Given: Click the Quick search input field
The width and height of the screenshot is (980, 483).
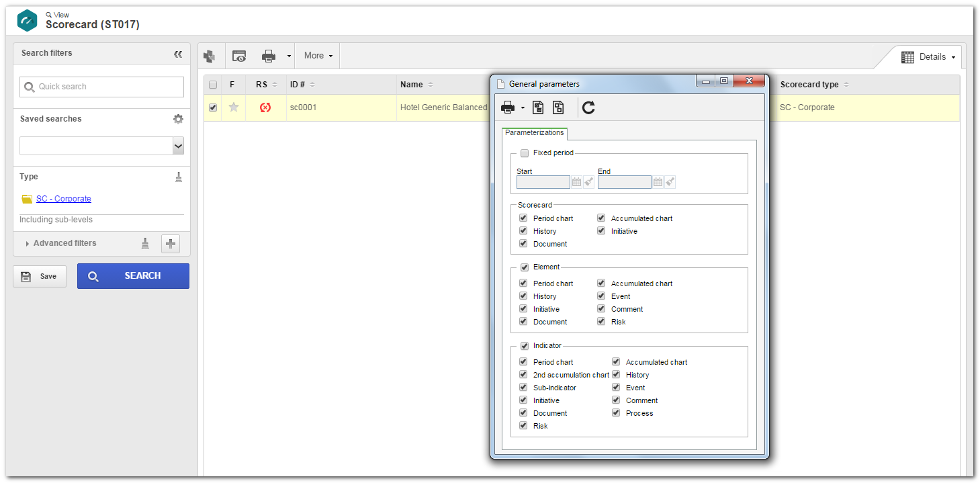Looking at the screenshot, I should click(101, 87).
